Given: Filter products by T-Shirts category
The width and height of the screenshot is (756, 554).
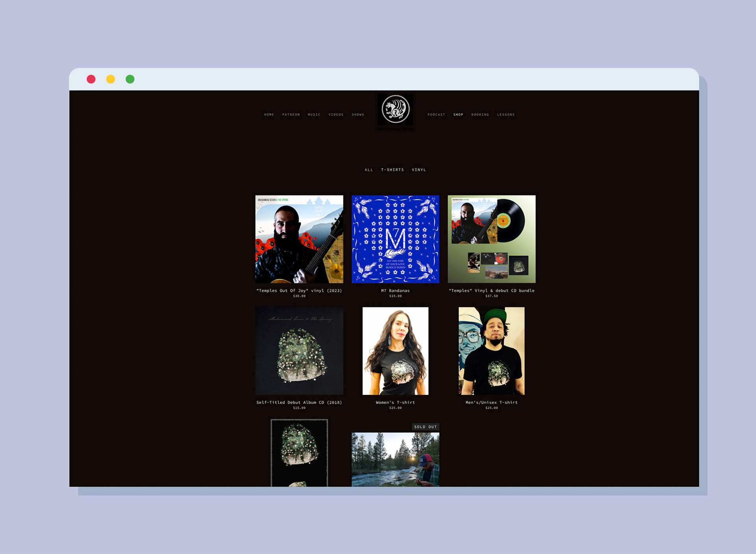Looking at the screenshot, I should point(392,170).
